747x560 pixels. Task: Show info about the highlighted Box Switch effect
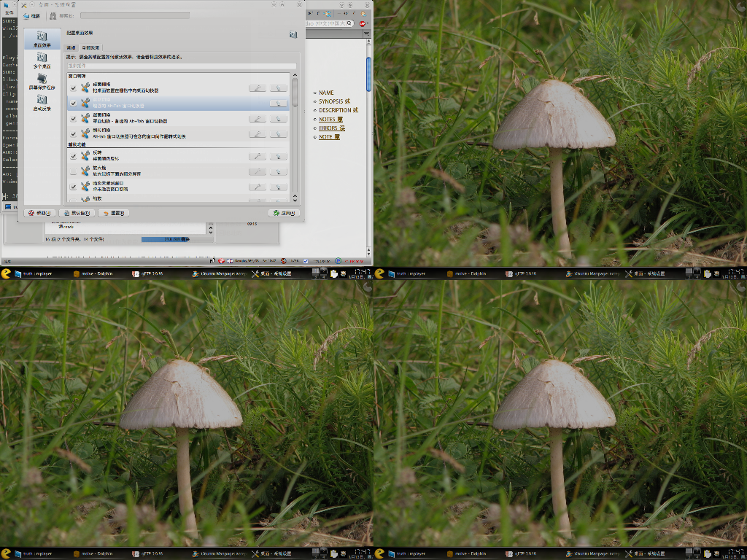pos(278,103)
